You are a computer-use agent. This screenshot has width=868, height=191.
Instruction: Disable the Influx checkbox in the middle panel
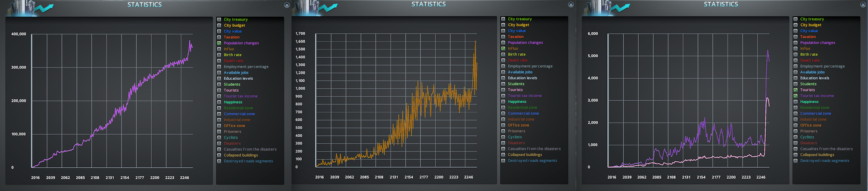[503, 49]
